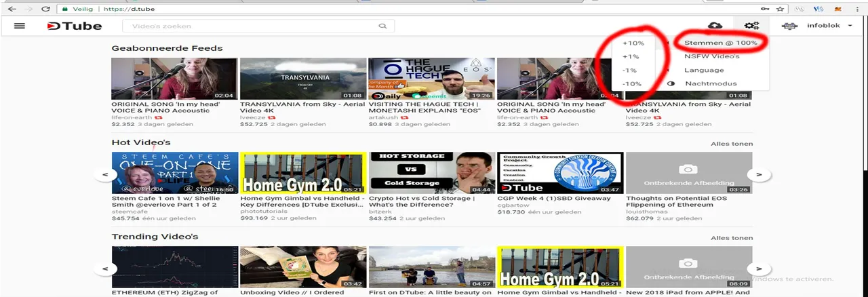Viewport: 868px width, 297px height.
Task: Open the cloud upload icon
Action: click(x=715, y=26)
